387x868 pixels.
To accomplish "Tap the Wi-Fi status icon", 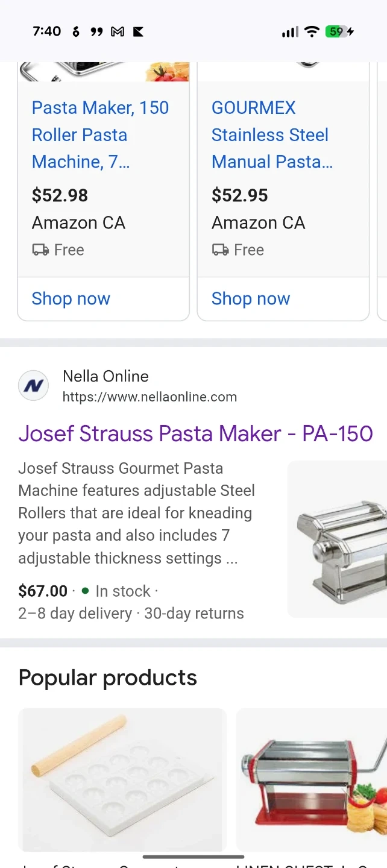I will 312,32.
